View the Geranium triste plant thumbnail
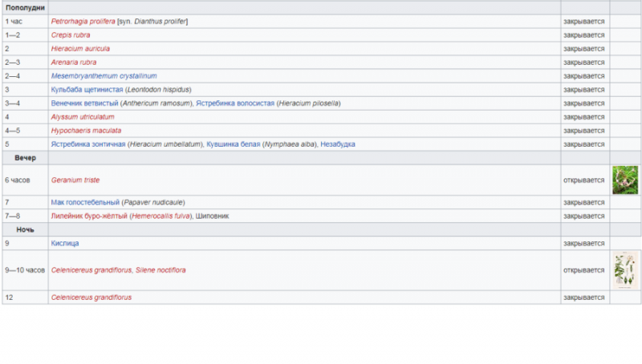Image resolution: width=642 pixels, height=364 pixels. tap(625, 180)
